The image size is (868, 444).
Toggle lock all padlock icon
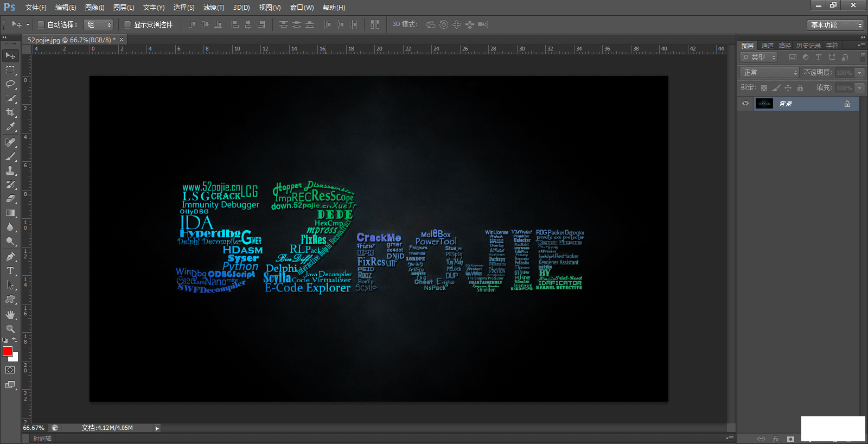point(800,88)
